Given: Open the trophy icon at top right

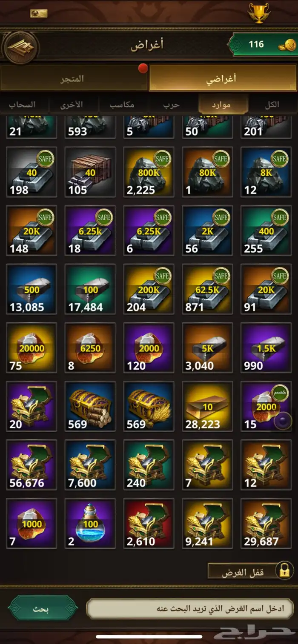Looking at the screenshot, I should point(258,13).
